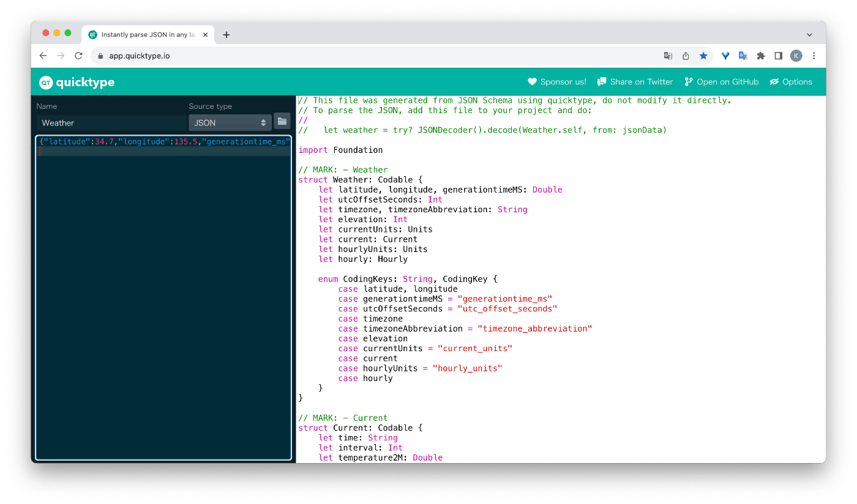The width and height of the screenshot is (857, 504).
Task: Click the // MARK: - Weather comment
Action: pyautogui.click(x=343, y=170)
